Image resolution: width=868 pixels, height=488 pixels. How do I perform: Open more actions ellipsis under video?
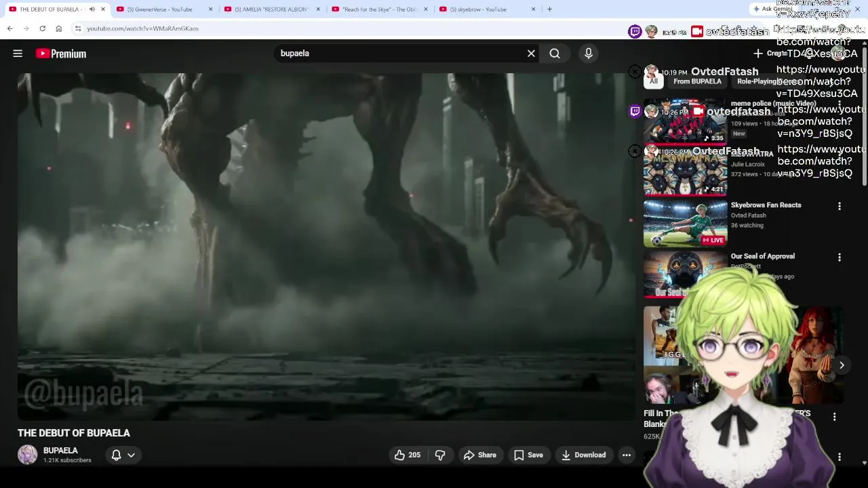click(627, 455)
